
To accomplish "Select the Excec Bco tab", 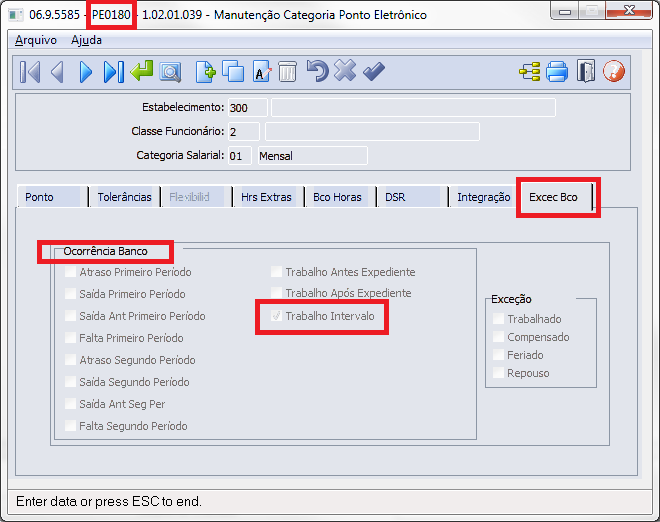I will tap(554, 197).
